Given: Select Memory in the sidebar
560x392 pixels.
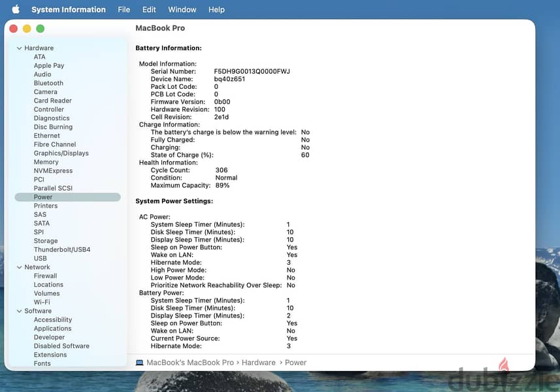Looking at the screenshot, I should pyautogui.click(x=46, y=162).
